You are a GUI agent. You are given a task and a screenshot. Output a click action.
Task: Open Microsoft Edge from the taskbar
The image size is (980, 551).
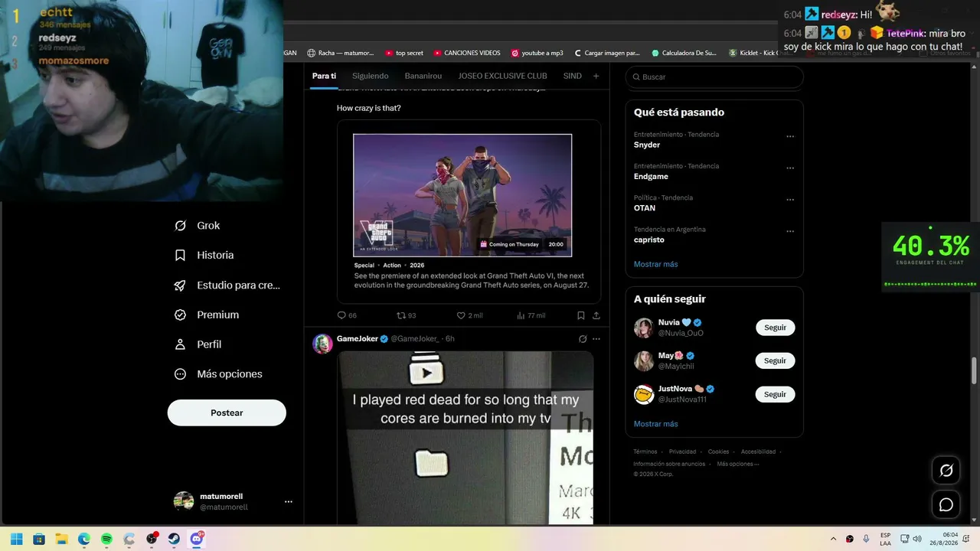(x=84, y=539)
